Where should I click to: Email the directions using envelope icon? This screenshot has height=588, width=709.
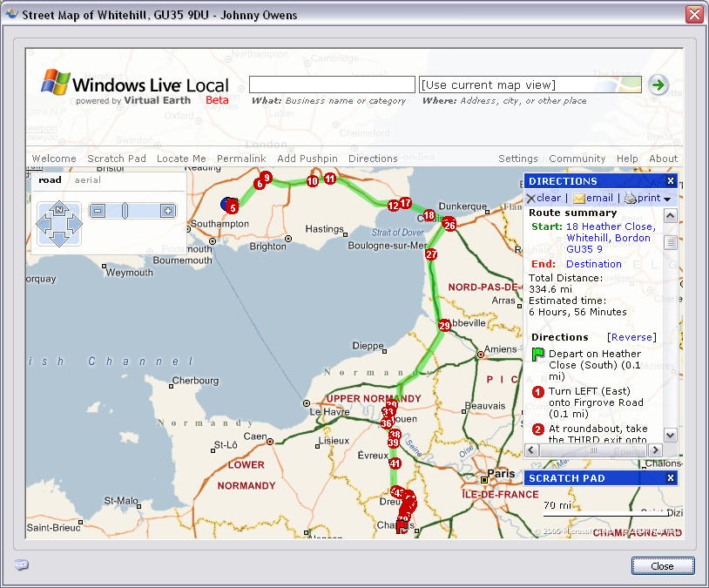coord(579,198)
